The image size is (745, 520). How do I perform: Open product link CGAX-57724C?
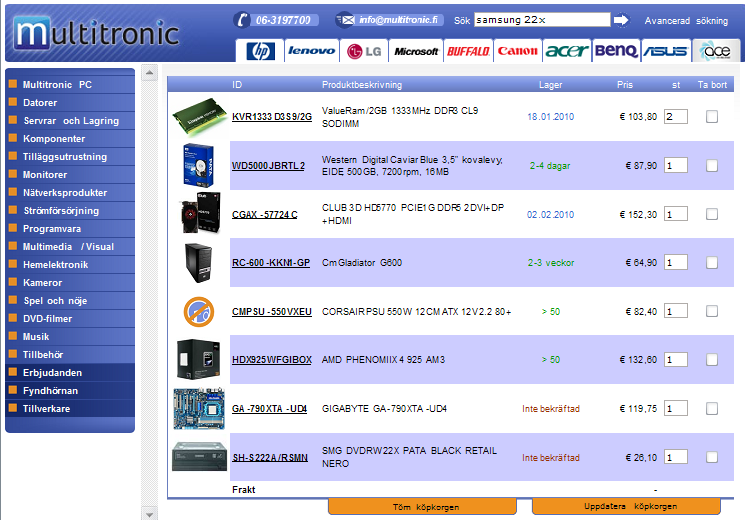tap(265, 215)
